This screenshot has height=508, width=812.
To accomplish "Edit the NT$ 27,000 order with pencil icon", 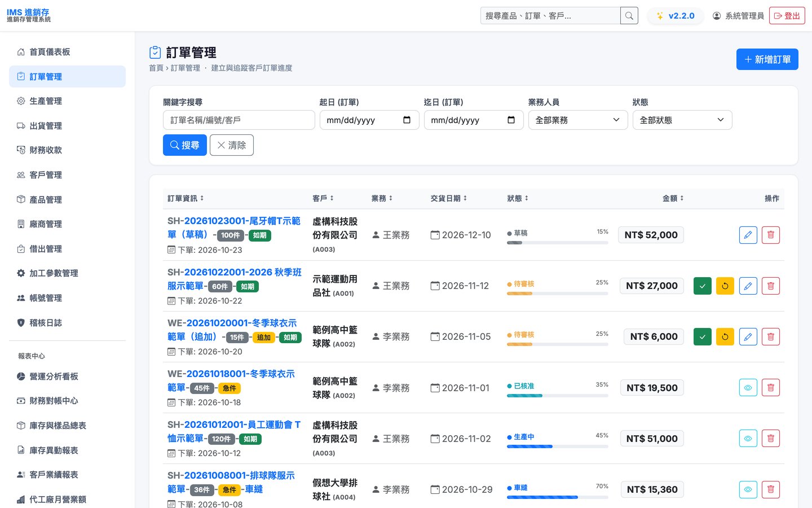I will coord(748,286).
